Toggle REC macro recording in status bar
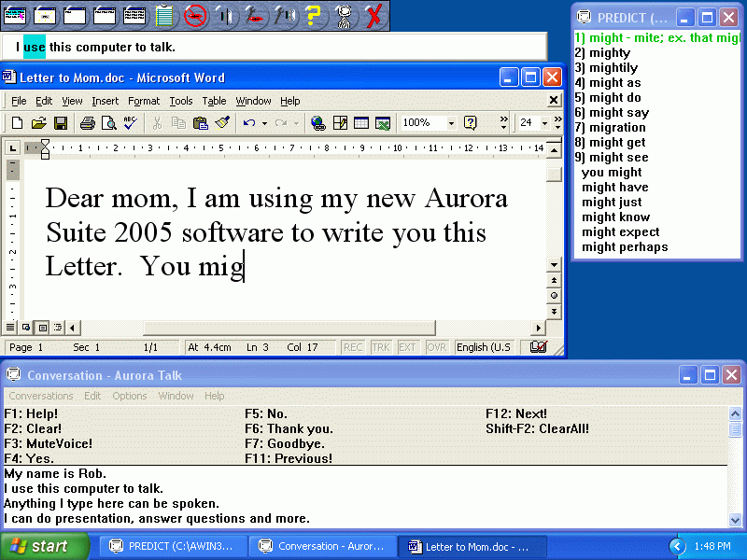The width and height of the screenshot is (747, 560). 353,347
